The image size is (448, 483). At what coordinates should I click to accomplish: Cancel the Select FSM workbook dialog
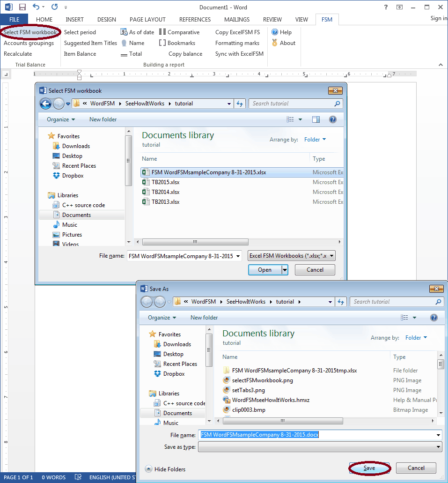pyautogui.click(x=315, y=270)
